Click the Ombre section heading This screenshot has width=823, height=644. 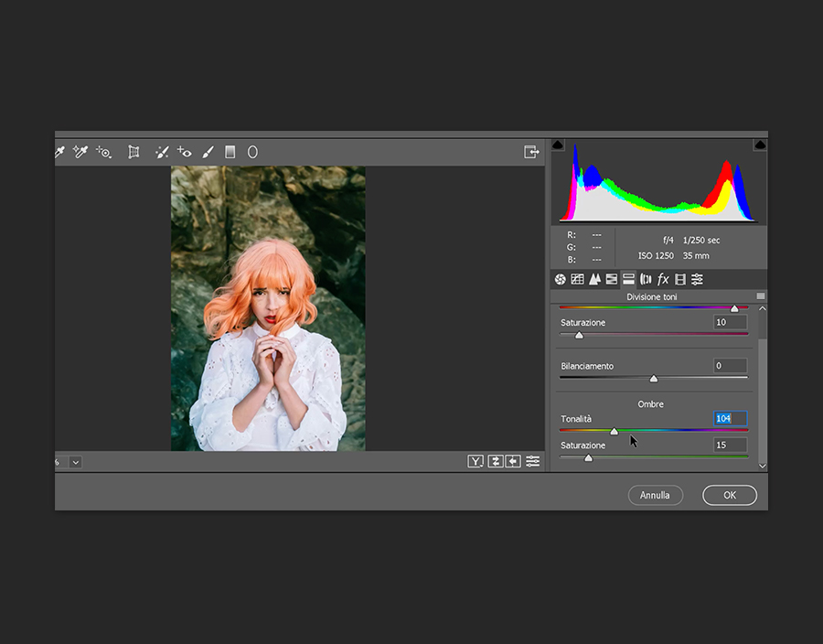click(x=651, y=404)
